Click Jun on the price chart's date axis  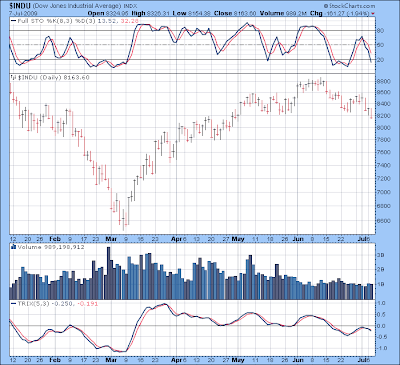click(x=298, y=239)
